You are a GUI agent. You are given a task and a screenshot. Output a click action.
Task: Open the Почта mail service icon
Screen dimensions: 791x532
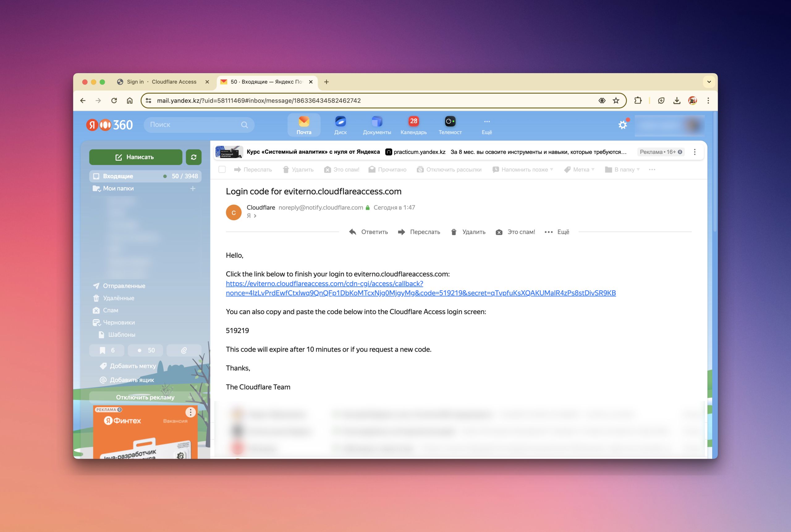click(304, 125)
